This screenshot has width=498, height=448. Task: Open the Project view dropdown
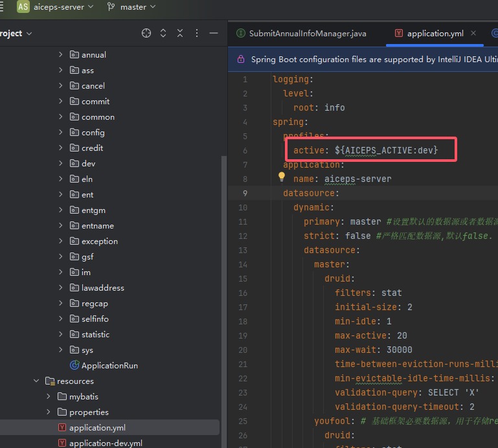pos(16,33)
